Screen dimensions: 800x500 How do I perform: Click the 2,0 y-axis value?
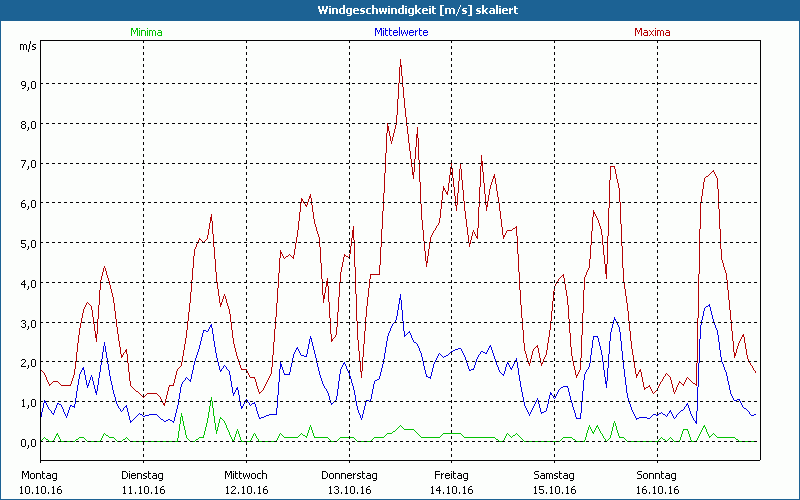coord(29,363)
